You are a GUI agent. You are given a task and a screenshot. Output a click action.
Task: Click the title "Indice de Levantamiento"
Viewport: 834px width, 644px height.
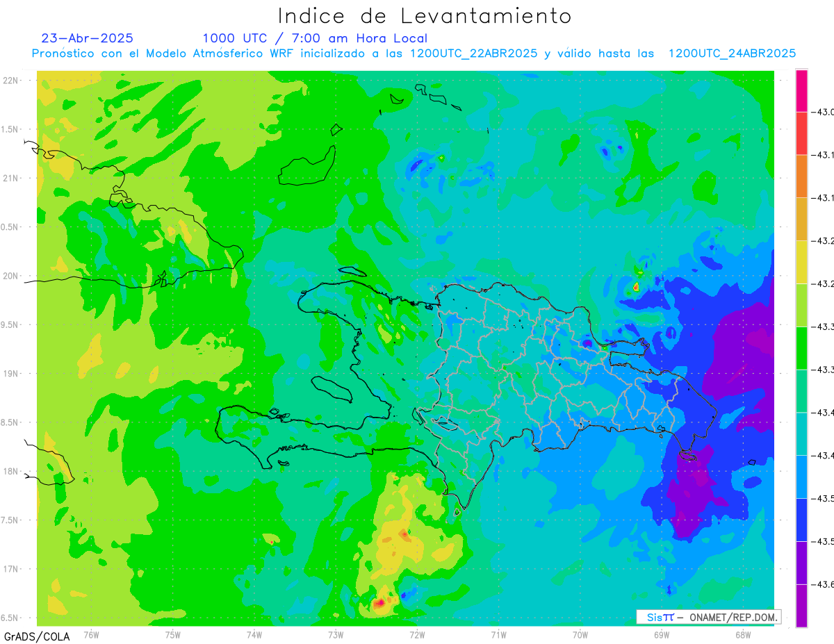(x=425, y=15)
